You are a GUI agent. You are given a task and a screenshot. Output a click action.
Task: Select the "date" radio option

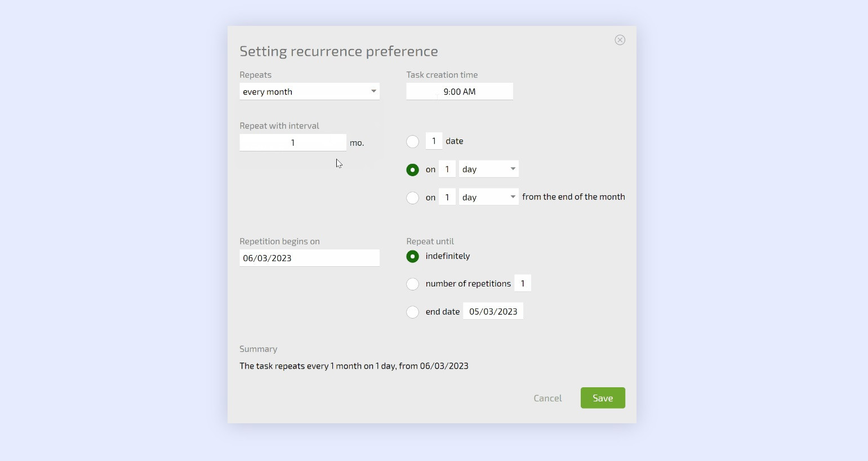[x=413, y=142]
